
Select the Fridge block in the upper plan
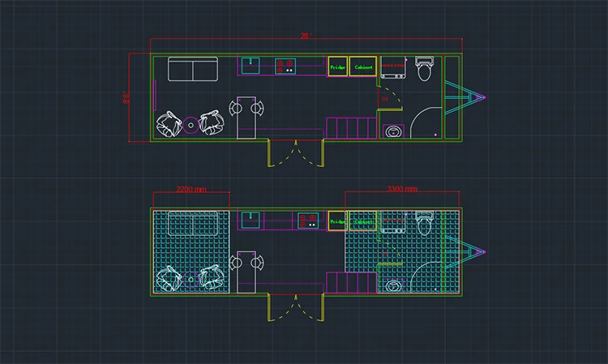(x=338, y=66)
